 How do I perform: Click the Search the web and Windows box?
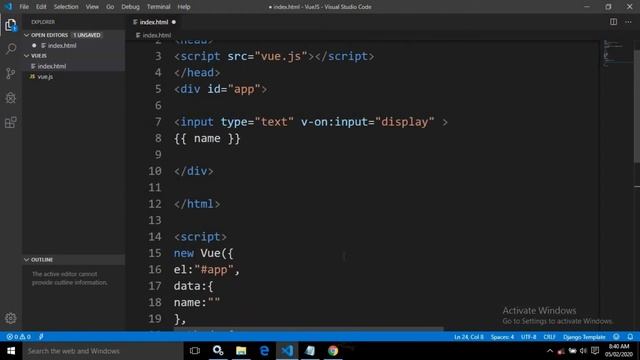click(x=103, y=351)
